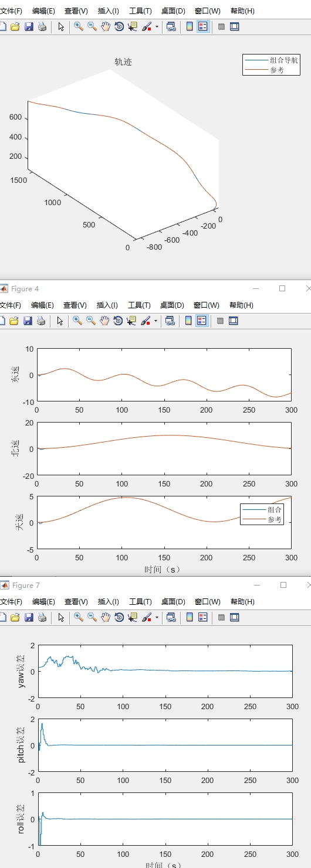Select Zoom Out tool in trajectory figure toolbar
Image resolution: width=311 pixels, height=868 pixels.
pos(91,26)
